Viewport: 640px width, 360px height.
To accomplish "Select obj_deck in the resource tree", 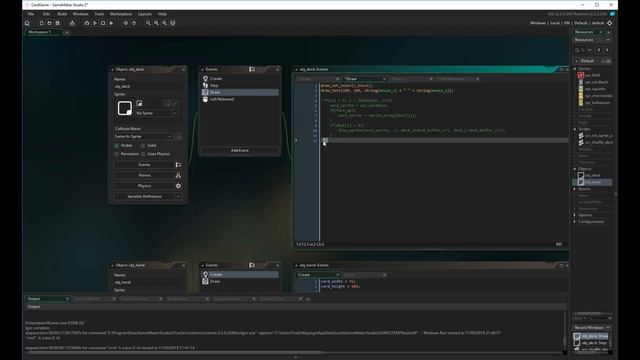I will pos(592,175).
